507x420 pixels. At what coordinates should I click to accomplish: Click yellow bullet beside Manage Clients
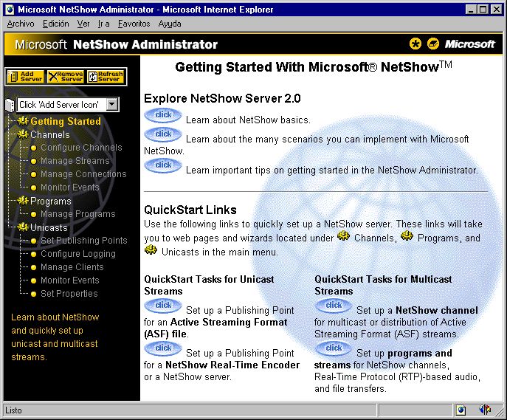coord(34,267)
